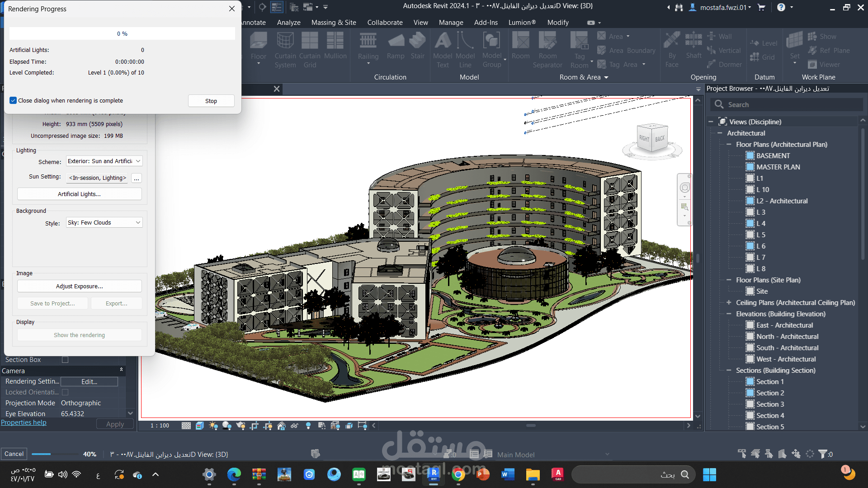
Task: Click the Model Text tool
Action: coord(443,50)
